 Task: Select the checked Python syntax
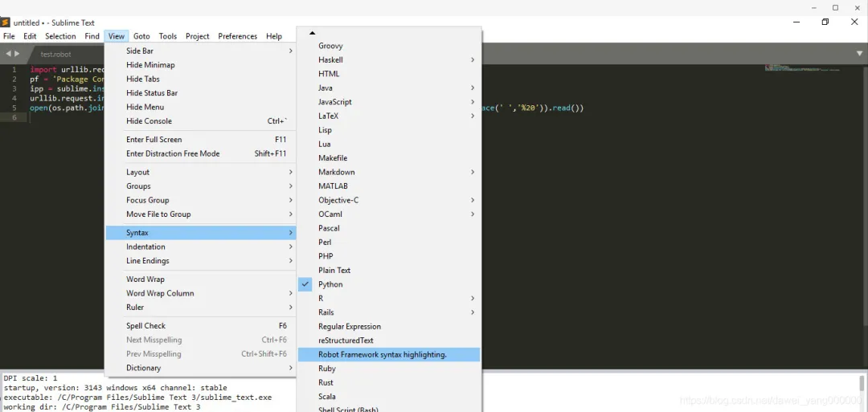click(389, 284)
